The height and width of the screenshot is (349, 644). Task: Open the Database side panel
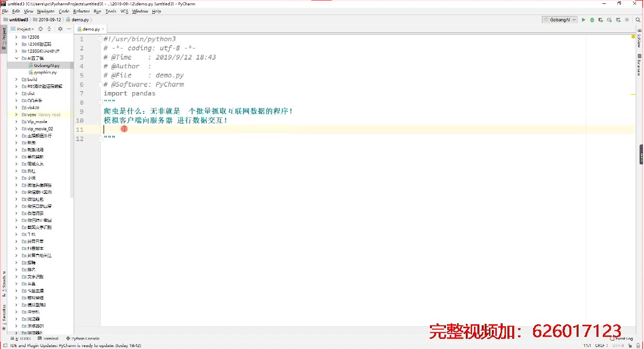(x=639, y=64)
